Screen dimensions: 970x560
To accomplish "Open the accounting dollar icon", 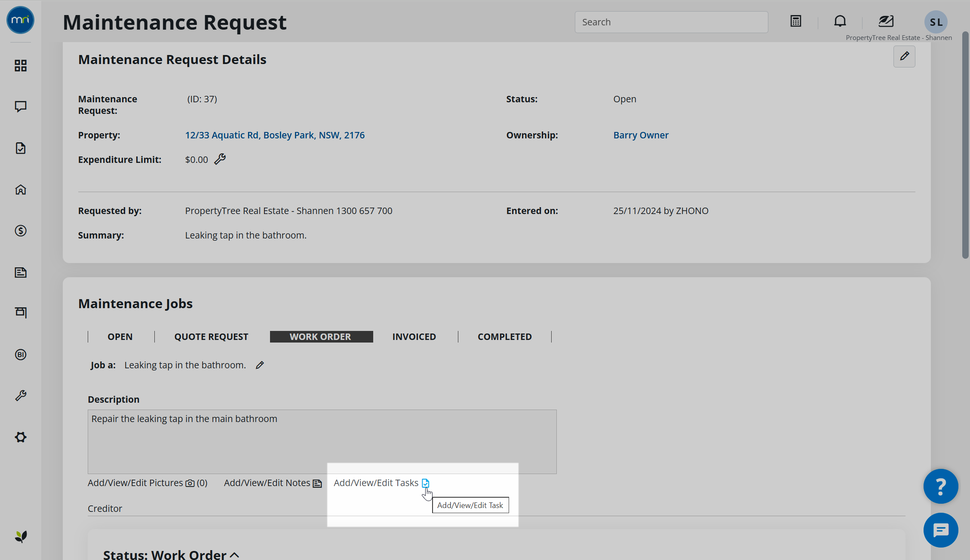I will [20, 231].
